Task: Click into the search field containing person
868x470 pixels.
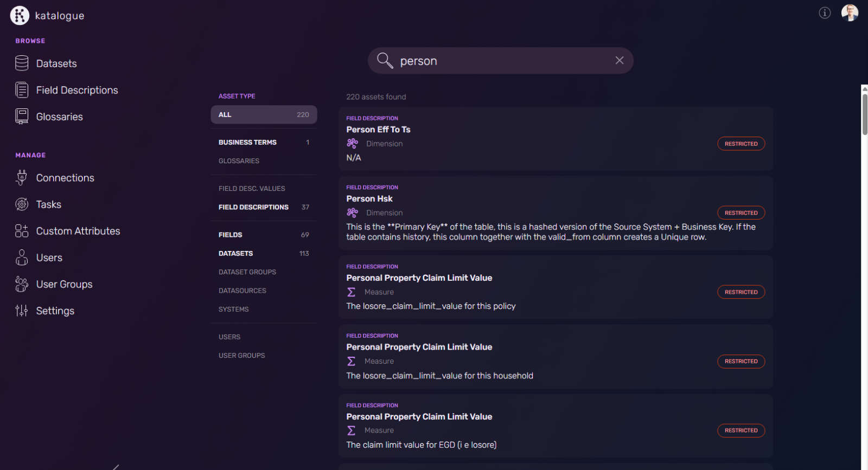Action: 499,61
